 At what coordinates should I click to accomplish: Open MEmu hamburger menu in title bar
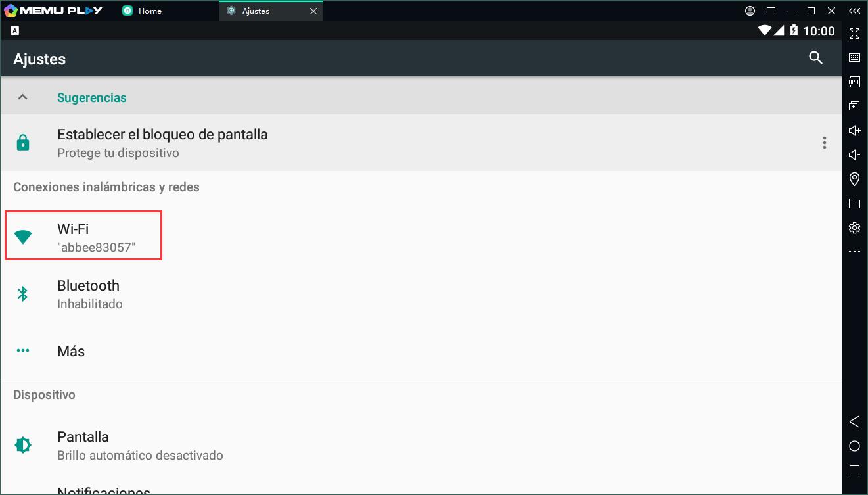771,11
